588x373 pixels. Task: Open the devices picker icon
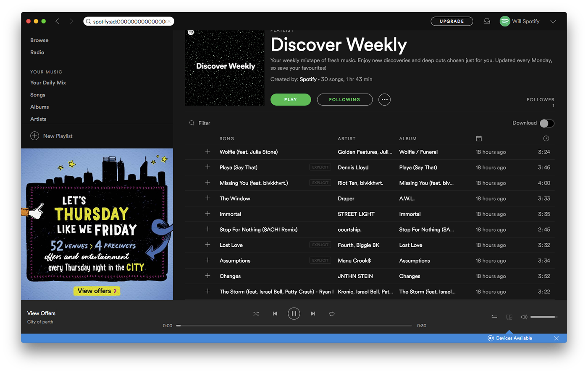(509, 317)
